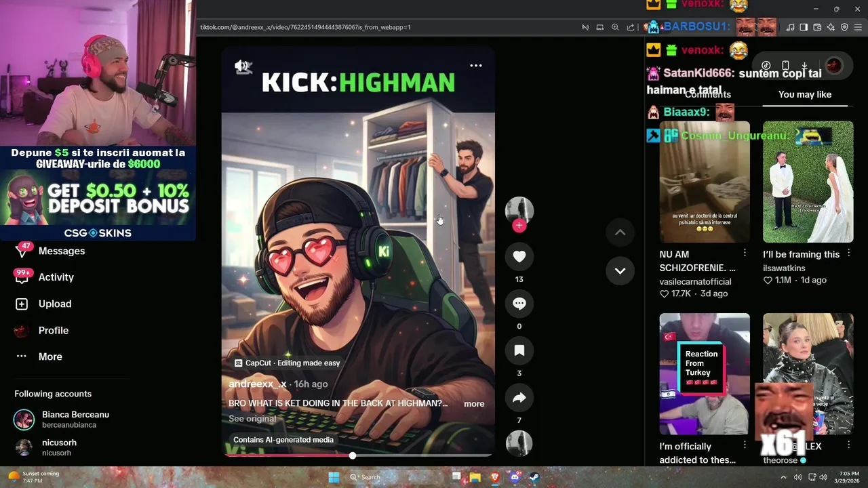Click the video progress slider handle

coord(353,455)
